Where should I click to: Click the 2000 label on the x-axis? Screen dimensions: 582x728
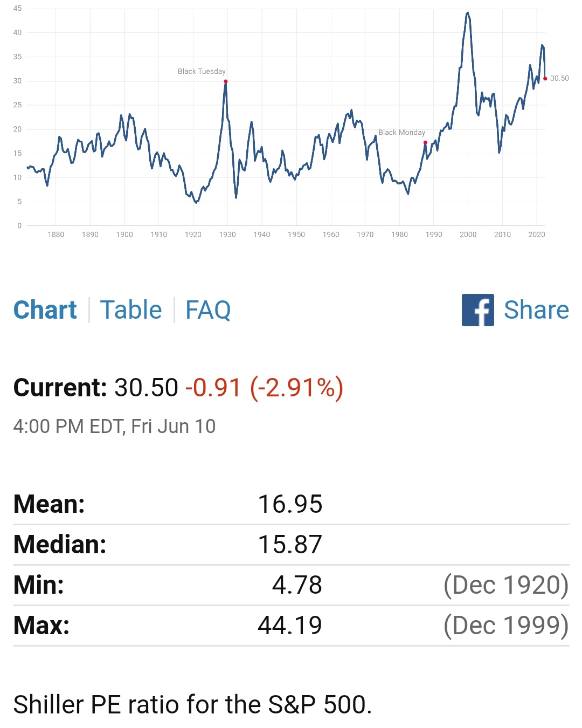(468, 235)
